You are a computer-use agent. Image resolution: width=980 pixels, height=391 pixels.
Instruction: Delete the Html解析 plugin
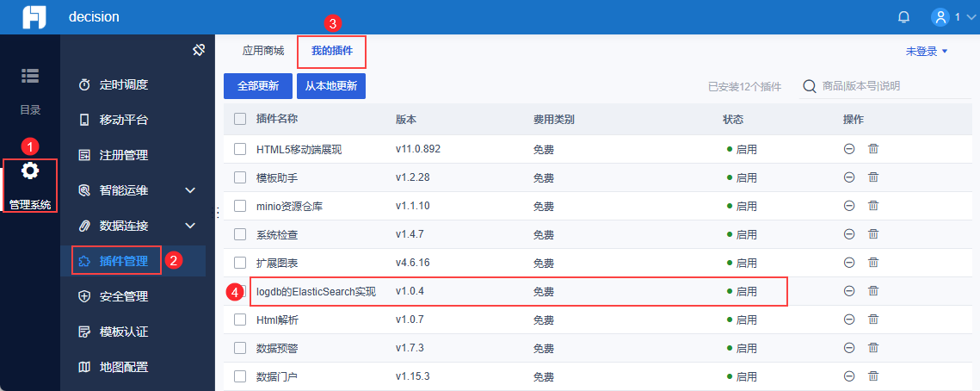[x=873, y=320]
